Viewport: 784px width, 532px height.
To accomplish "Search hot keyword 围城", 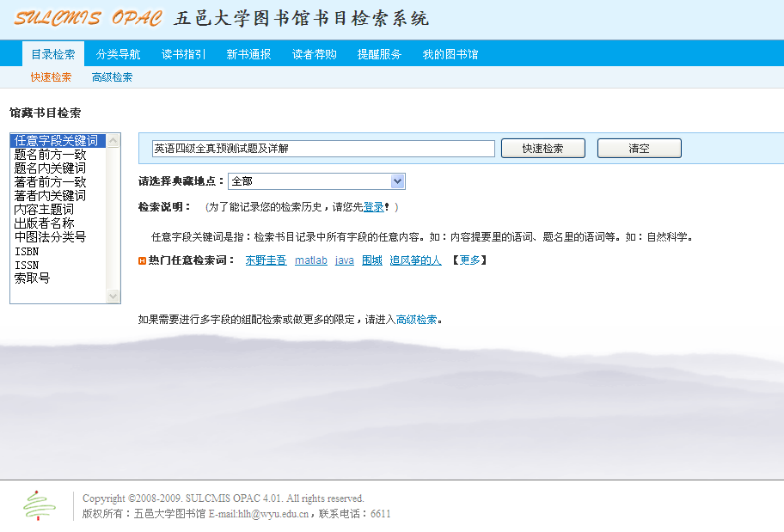I will 372,260.
